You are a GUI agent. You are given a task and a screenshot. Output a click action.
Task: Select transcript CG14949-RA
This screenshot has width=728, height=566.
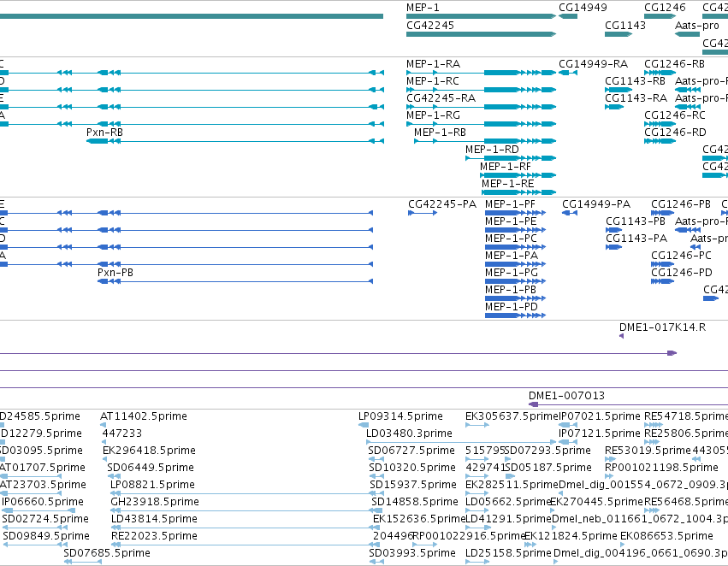568,73
